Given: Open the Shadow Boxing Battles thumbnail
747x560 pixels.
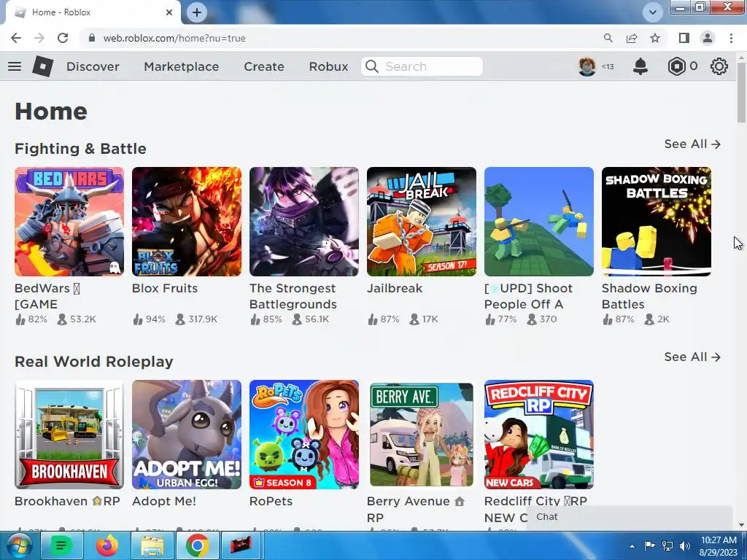Looking at the screenshot, I should point(657,222).
